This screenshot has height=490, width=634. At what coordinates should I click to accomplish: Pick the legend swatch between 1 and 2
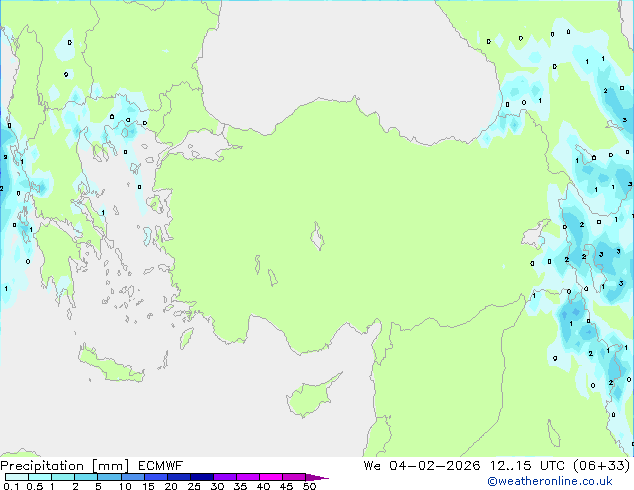click(63, 477)
